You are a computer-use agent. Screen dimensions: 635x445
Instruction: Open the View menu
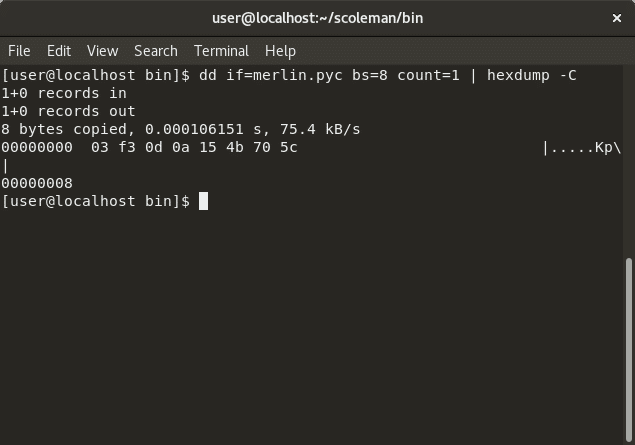point(102,51)
